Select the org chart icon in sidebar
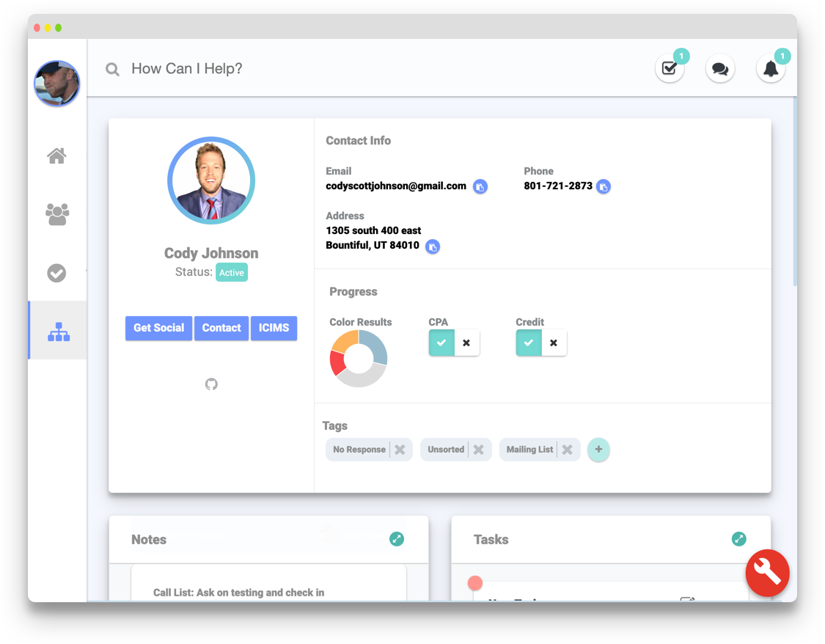 click(59, 332)
